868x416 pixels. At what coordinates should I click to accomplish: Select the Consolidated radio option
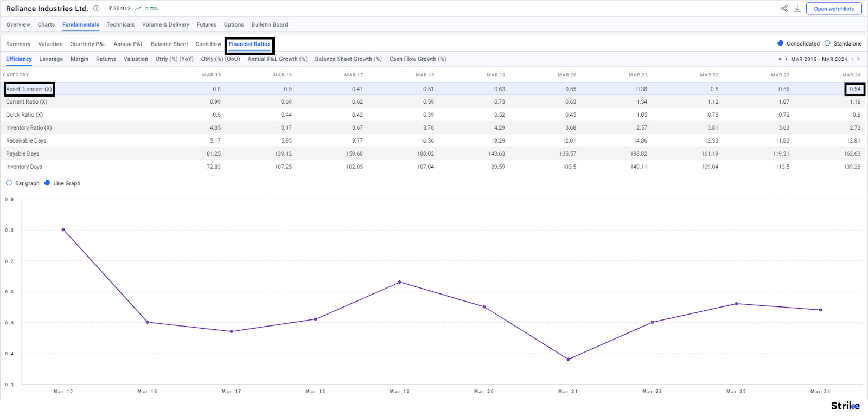[x=780, y=43]
